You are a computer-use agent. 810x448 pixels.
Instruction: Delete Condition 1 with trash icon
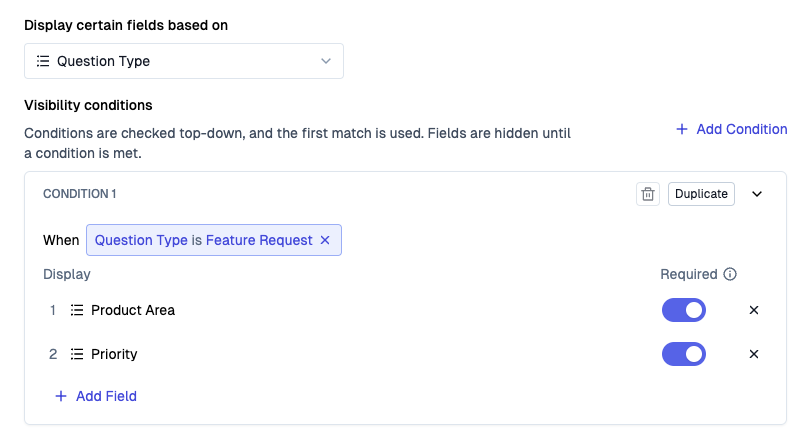648,194
